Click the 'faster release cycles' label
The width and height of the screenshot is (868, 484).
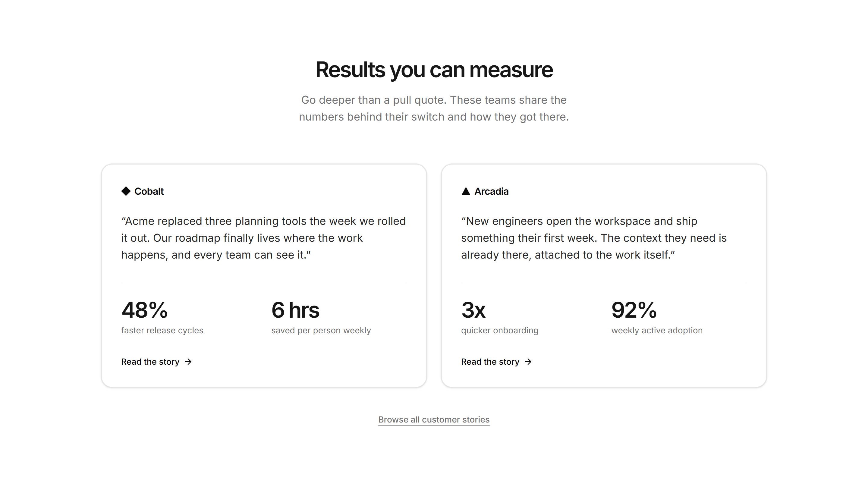pos(162,330)
